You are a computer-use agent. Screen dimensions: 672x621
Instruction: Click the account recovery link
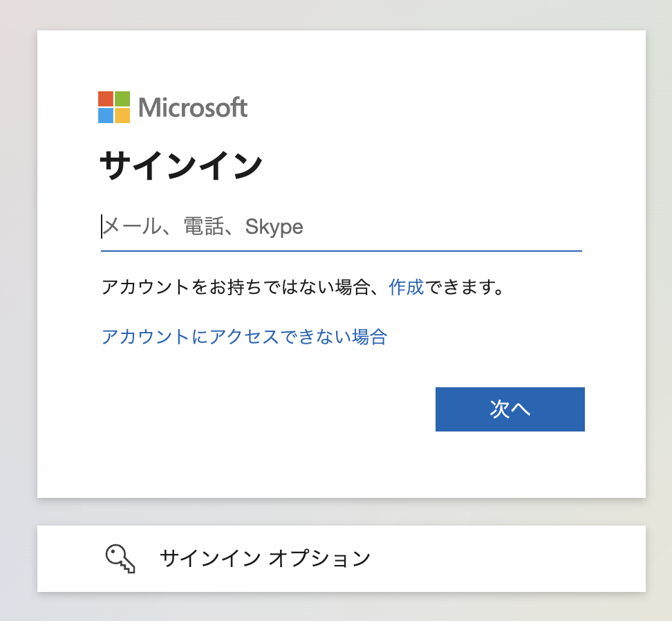click(x=245, y=337)
